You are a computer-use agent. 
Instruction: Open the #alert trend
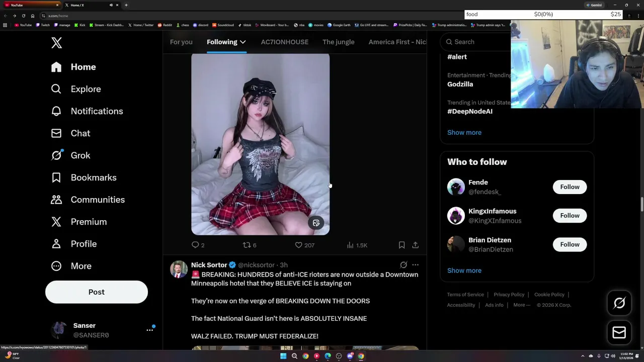tap(457, 57)
